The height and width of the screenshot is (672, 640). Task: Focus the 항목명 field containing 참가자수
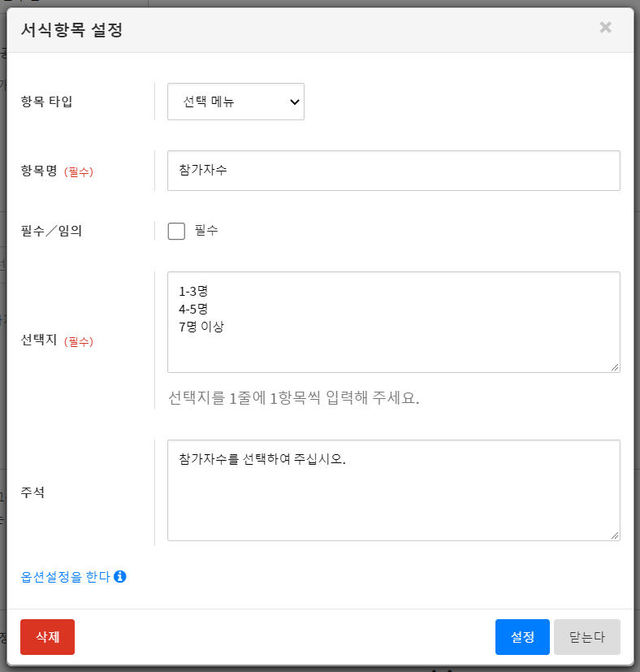[393, 171]
